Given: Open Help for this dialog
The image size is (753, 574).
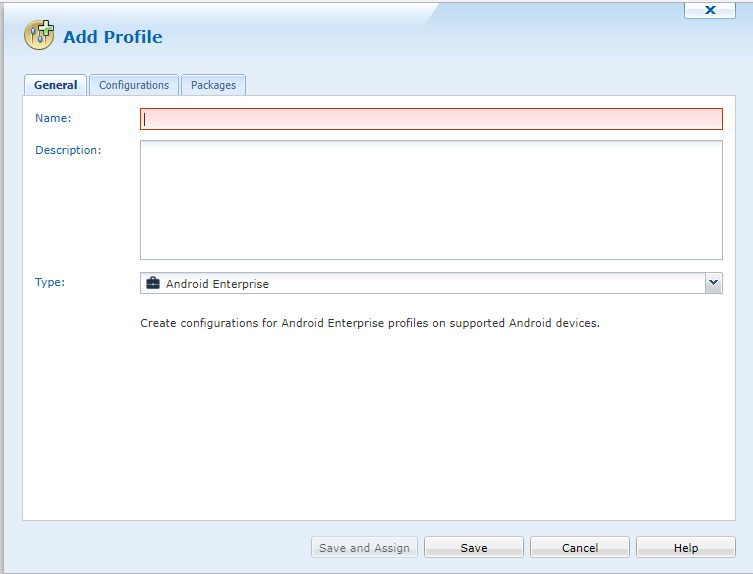Looking at the screenshot, I should 686,548.
